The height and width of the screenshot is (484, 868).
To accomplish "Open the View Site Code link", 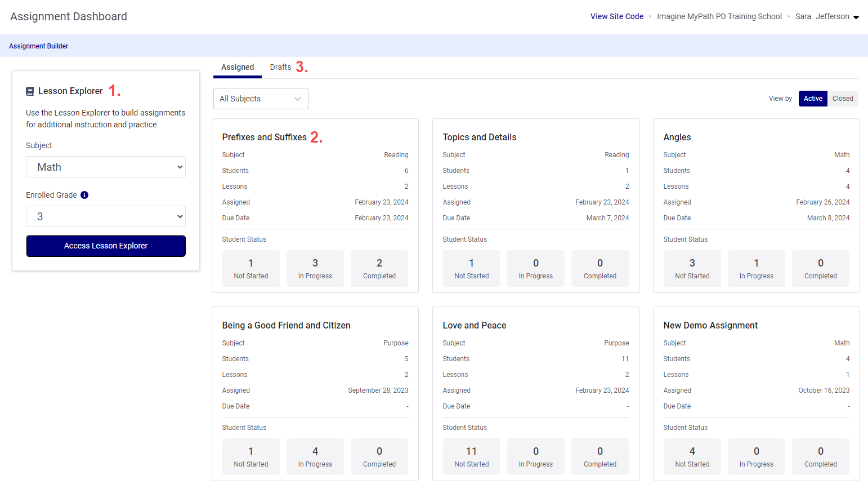I will click(x=617, y=16).
